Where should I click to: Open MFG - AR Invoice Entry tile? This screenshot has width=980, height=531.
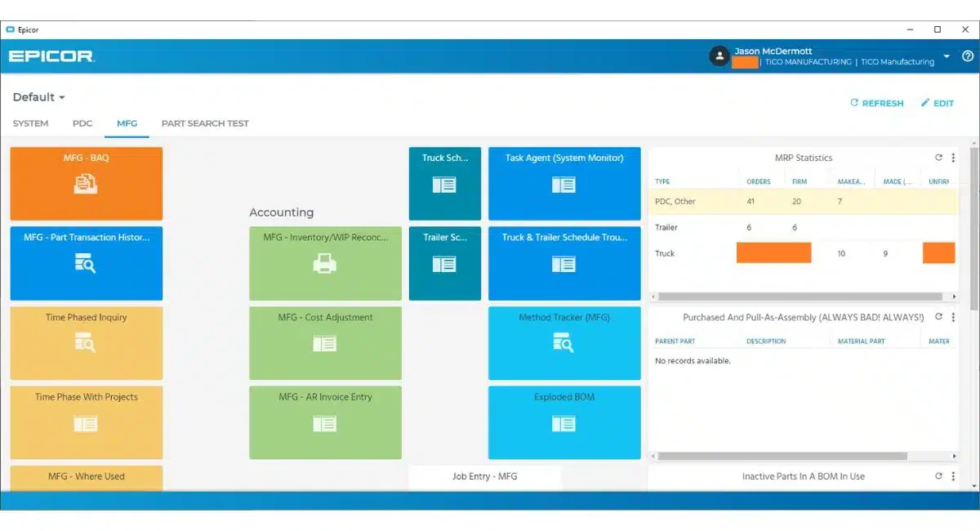point(325,422)
